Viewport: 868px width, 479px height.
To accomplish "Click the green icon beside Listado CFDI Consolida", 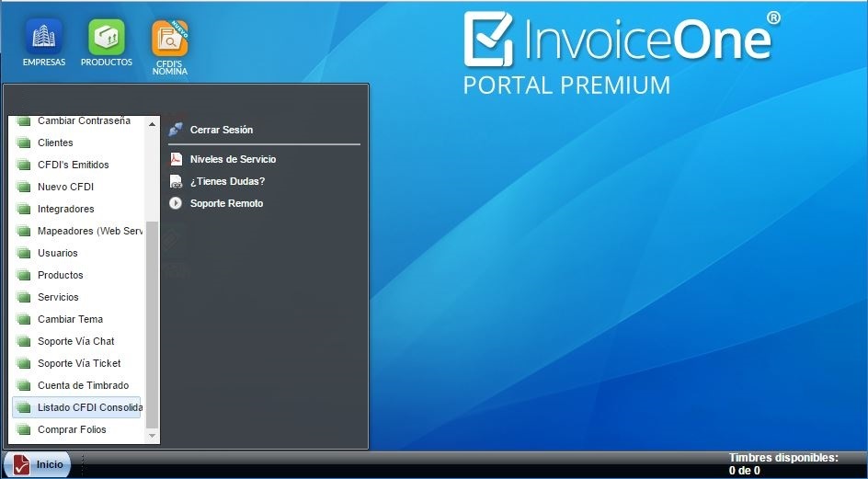I will click(x=23, y=407).
